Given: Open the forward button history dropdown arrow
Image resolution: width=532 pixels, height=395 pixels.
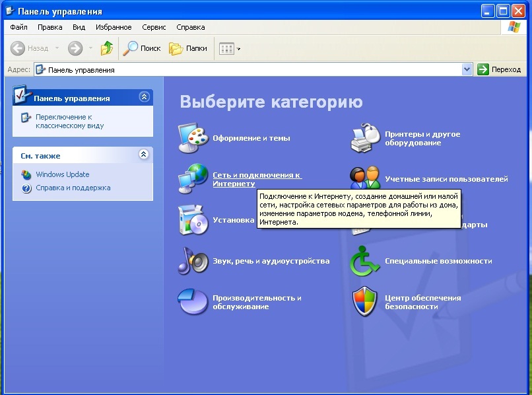Looking at the screenshot, I should 90,48.
